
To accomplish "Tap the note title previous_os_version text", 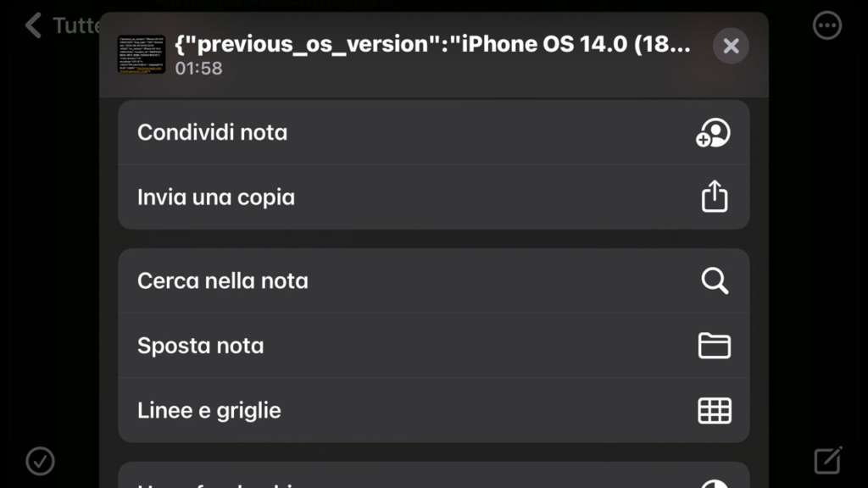I will click(433, 44).
